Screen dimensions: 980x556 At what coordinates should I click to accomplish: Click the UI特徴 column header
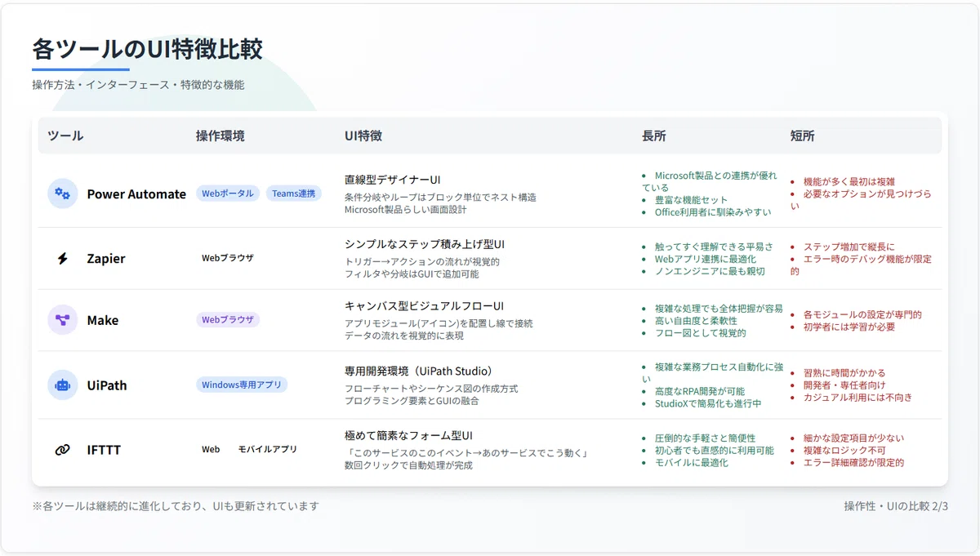tap(363, 136)
